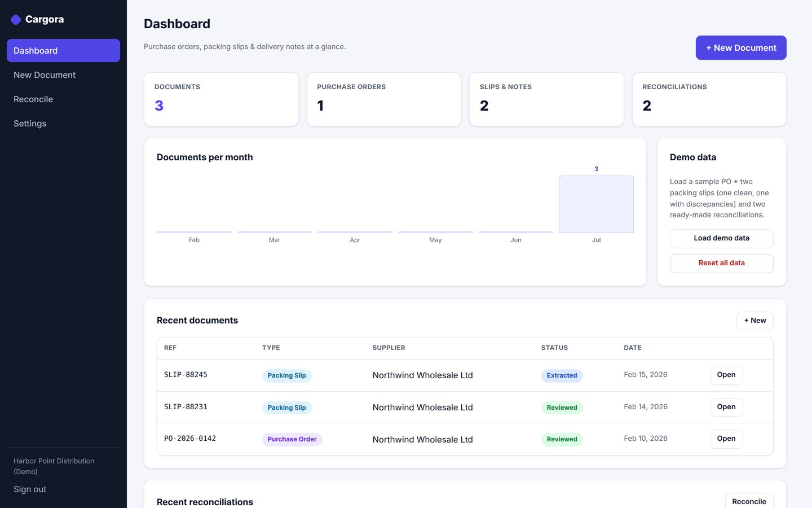Click the Jul bar in the chart
Screen dimensions: 812x508
[x=596, y=204]
